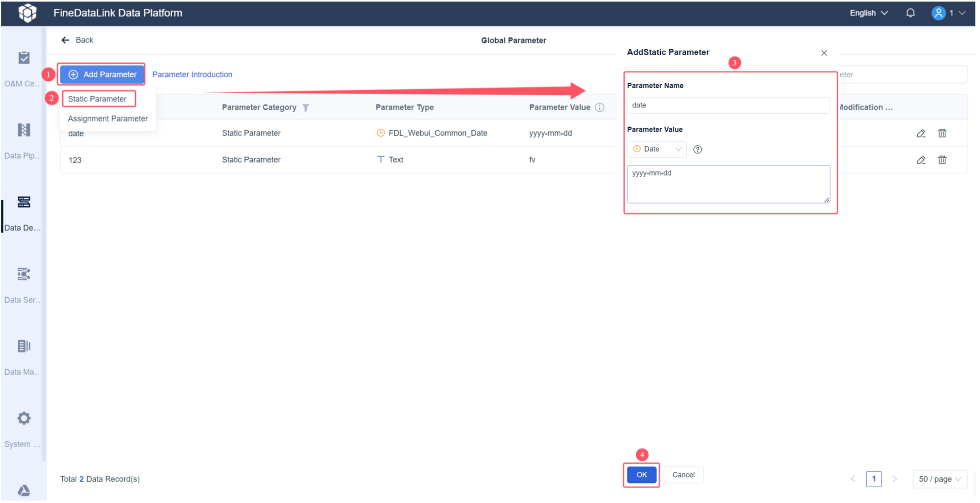
Task: Click the Back link
Action: pos(84,40)
